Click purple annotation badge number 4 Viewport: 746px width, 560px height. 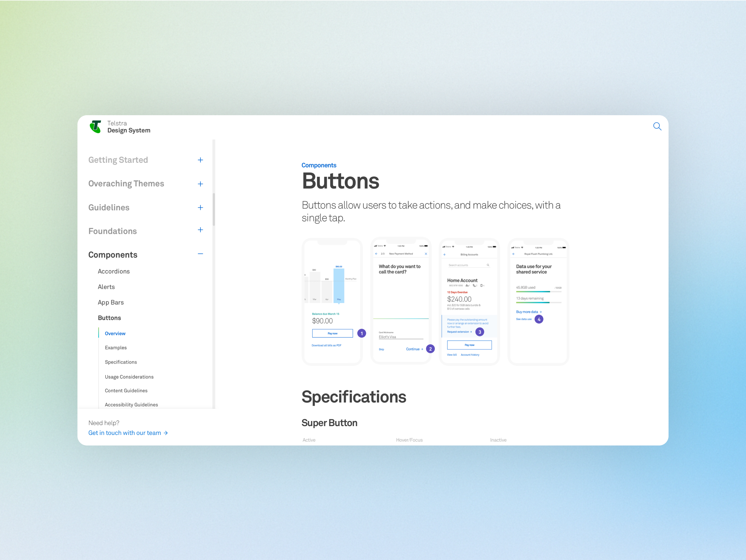click(539, 319)
